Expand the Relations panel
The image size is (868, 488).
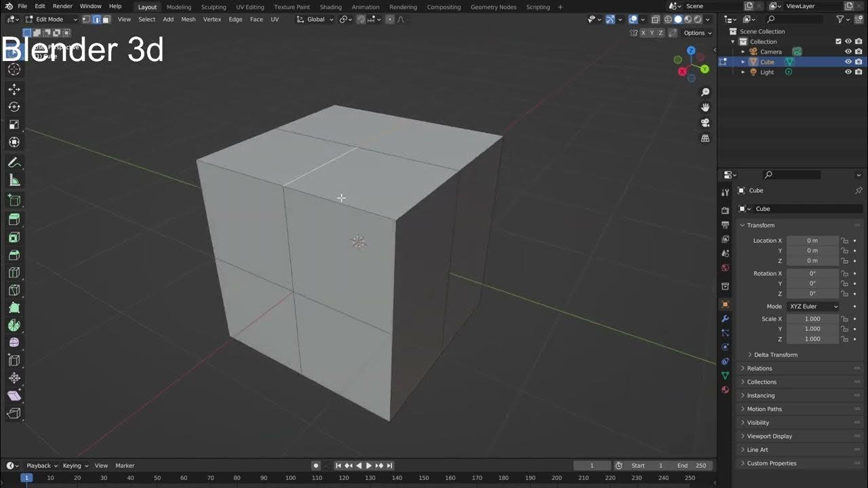tap(759, 368)
